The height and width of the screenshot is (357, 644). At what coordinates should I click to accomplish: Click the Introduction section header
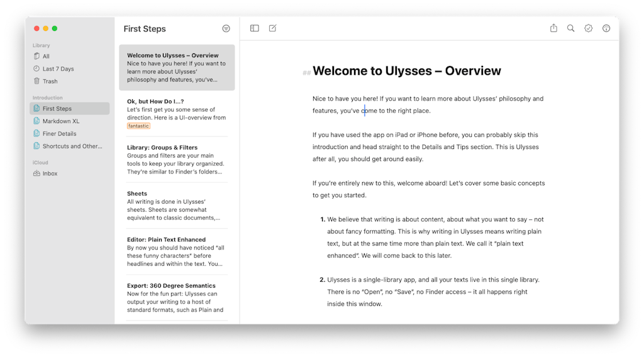point(48,97)
